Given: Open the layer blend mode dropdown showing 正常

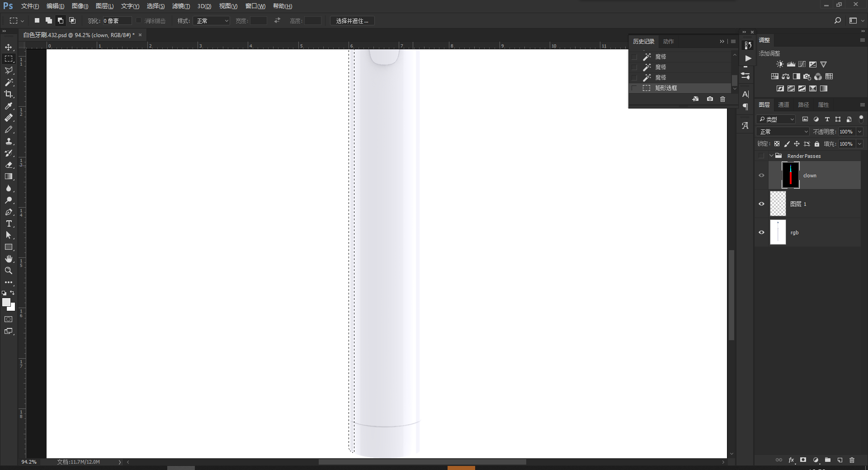Looking at the screenshot, I should (x=783, y=131).
